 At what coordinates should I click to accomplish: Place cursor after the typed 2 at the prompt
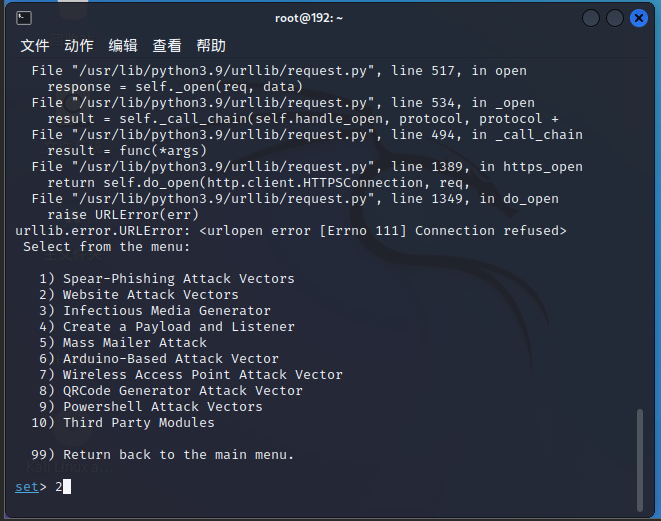click(x=67, y=487)
